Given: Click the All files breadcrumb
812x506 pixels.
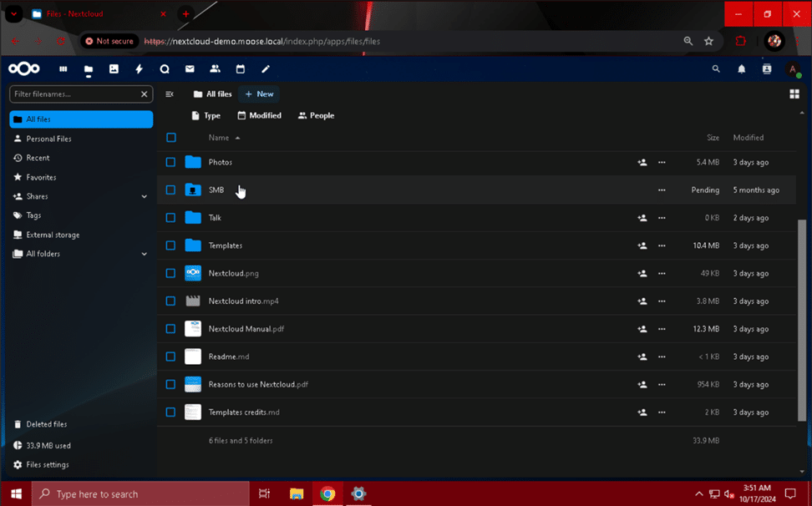Looking at the screenshot, I should (213, 94).
